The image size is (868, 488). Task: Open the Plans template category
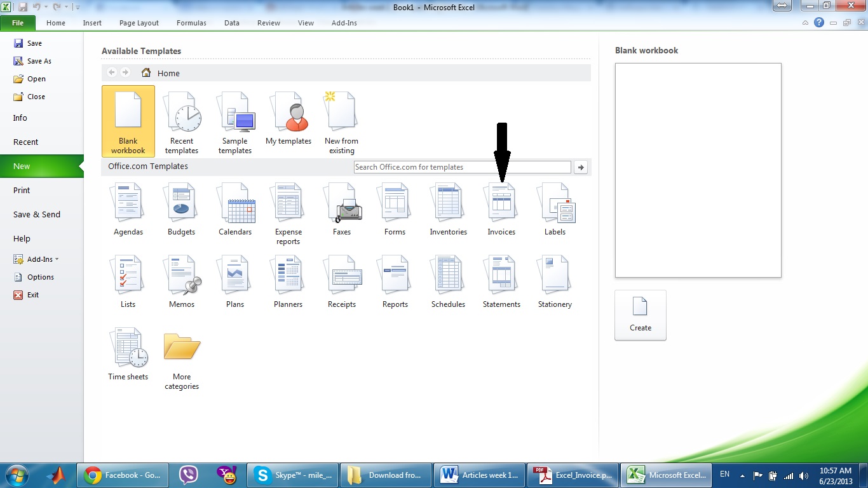pos(235,283)
